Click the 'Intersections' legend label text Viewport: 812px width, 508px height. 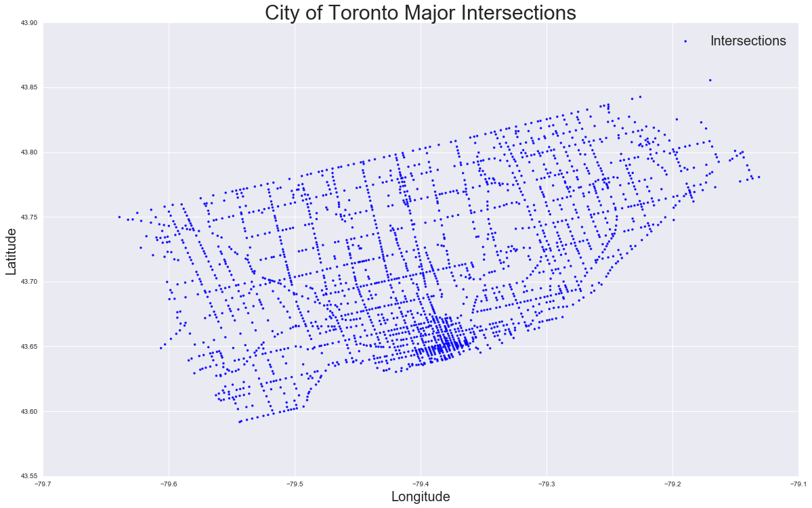coord(748,41)
